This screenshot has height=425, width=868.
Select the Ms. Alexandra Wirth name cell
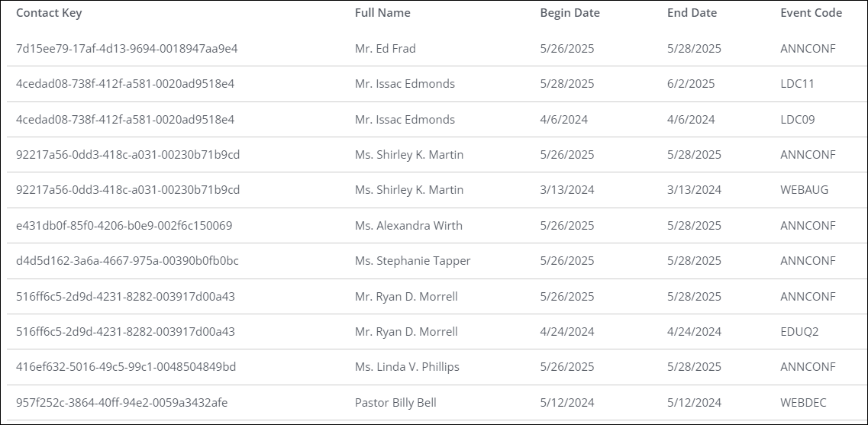(x=408, y=226)
